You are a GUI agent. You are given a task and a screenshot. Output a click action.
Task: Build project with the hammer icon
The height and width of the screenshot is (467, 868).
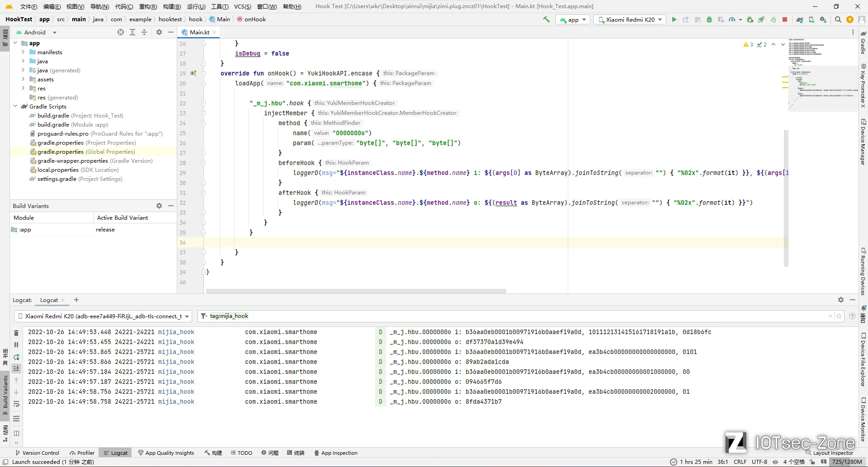[546, 19]
